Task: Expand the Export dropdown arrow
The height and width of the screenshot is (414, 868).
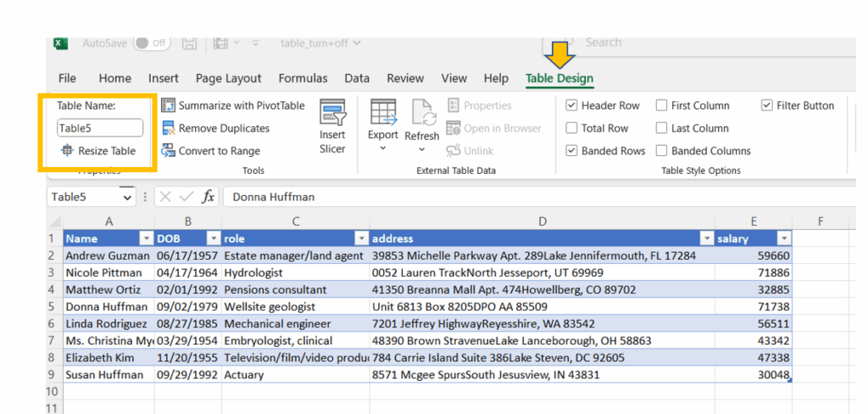Action: pos(383,148)
